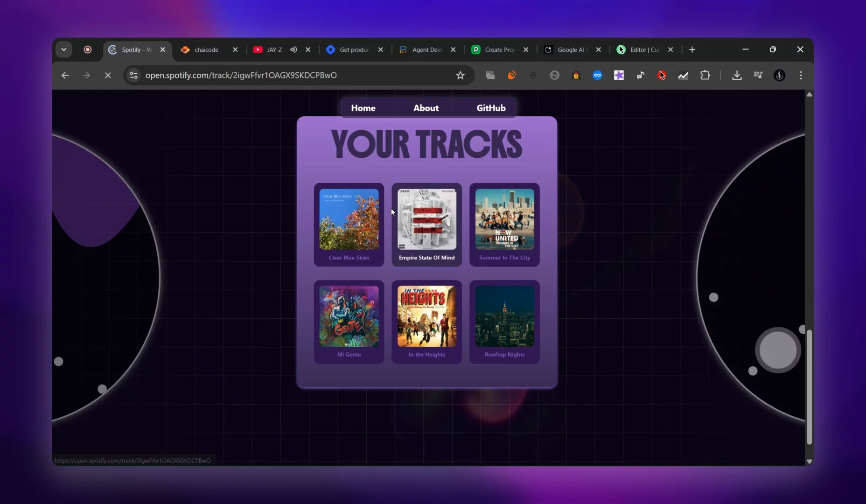
Task: Open the Extensions puzzle piece menu
Action: 705,75
